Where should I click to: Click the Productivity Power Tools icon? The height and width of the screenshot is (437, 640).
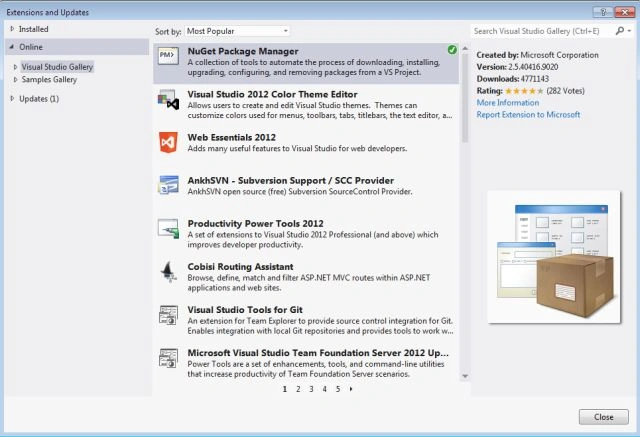click(168, 228)
